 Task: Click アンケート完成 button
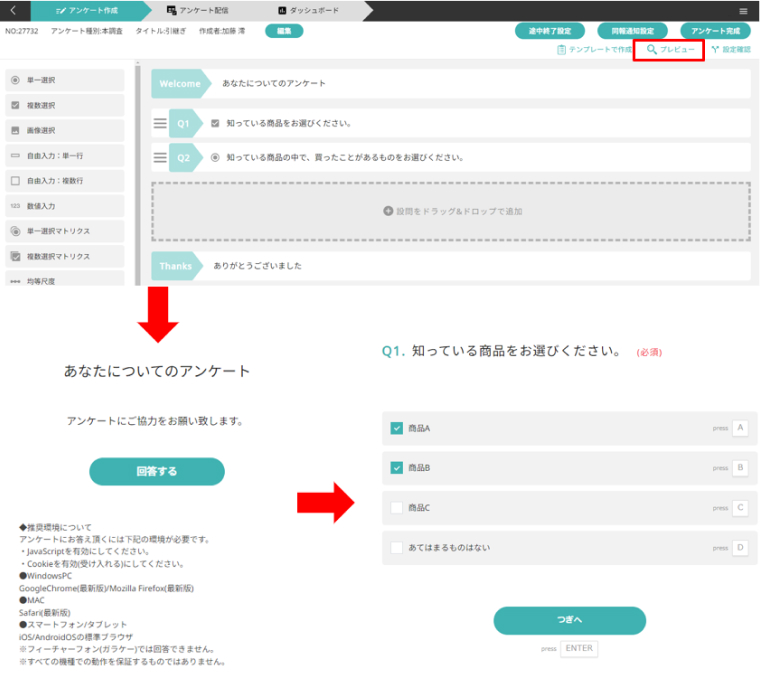[715, 31]
